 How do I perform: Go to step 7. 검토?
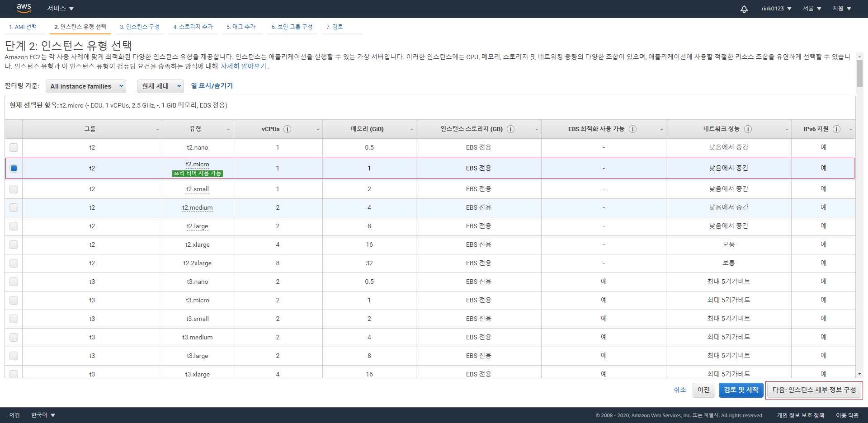pyautogui.click(x=335, y=27)
